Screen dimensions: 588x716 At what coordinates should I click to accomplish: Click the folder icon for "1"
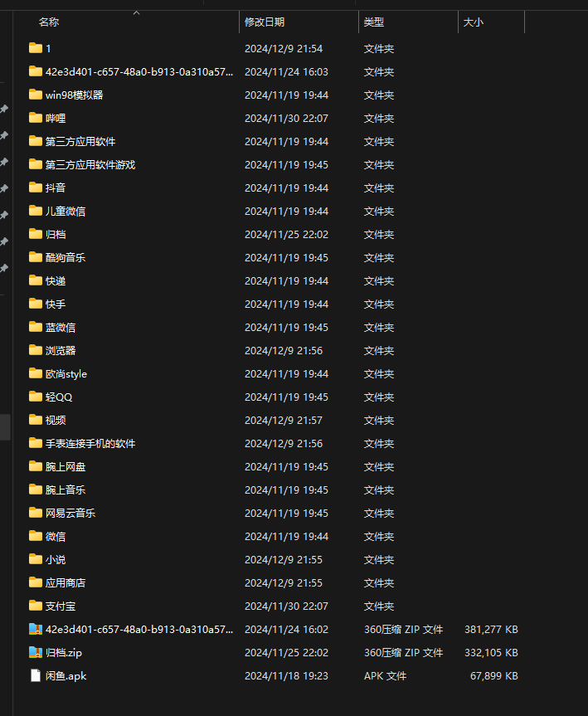(x=35, y=48)
